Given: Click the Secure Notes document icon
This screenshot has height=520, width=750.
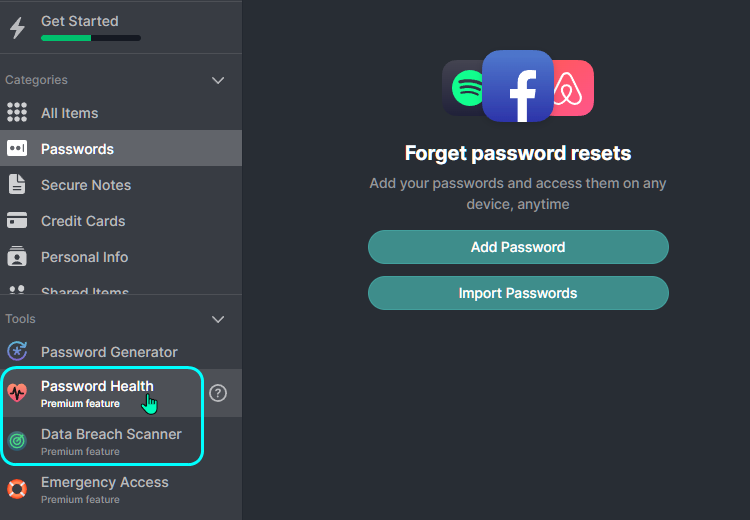Looking at the screenshot, I should (17, 185).
